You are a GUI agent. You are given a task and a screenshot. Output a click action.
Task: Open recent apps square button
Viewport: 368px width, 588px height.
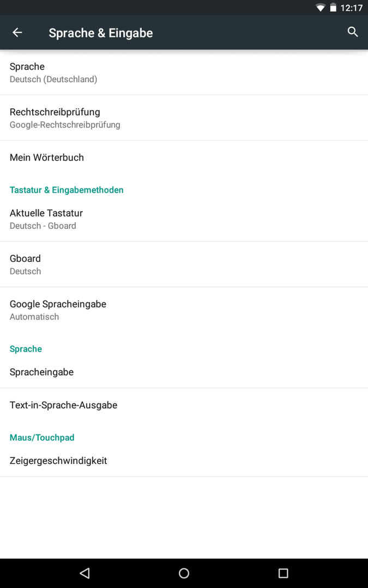pos(283,573)
